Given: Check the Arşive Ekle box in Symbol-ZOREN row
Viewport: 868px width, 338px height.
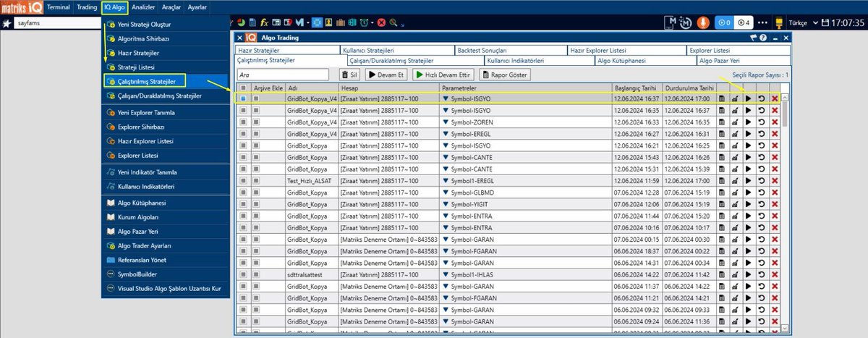Looking at the screenshot, I should [256, 122].
